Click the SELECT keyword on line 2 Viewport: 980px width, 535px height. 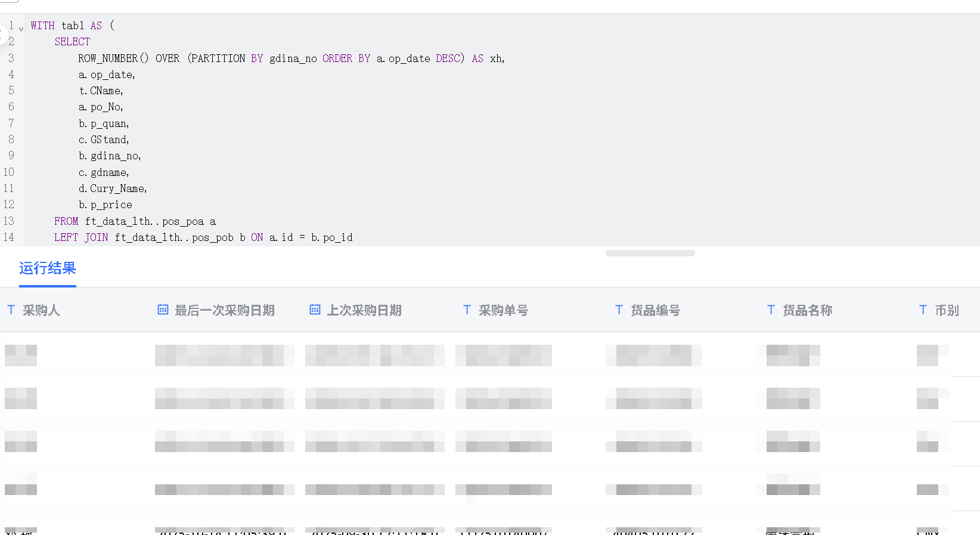pyautogui.click(x=72, y=42)
